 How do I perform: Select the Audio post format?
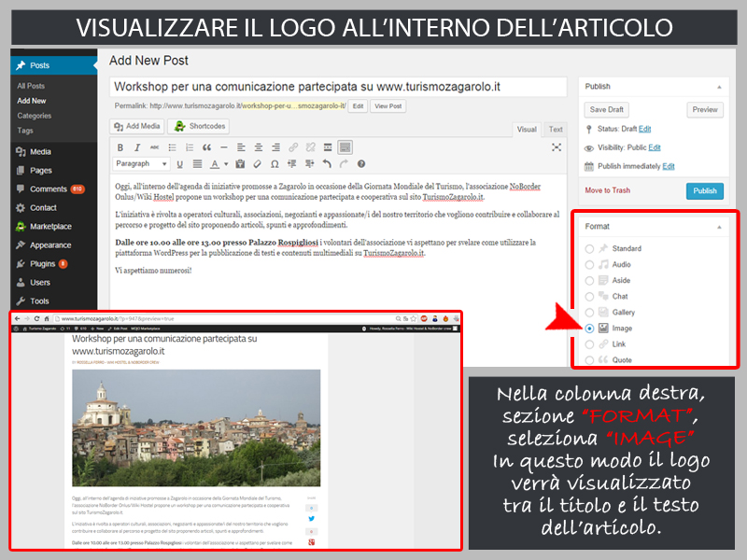pyautogui.click(x=589, y=265)
